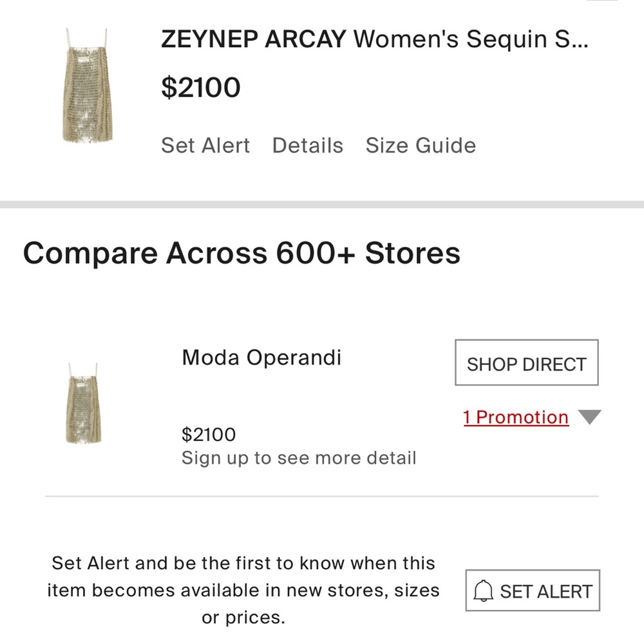644x644 pixels.
Task: Click the bell icon on SET ALERT button
Action: 485,590
